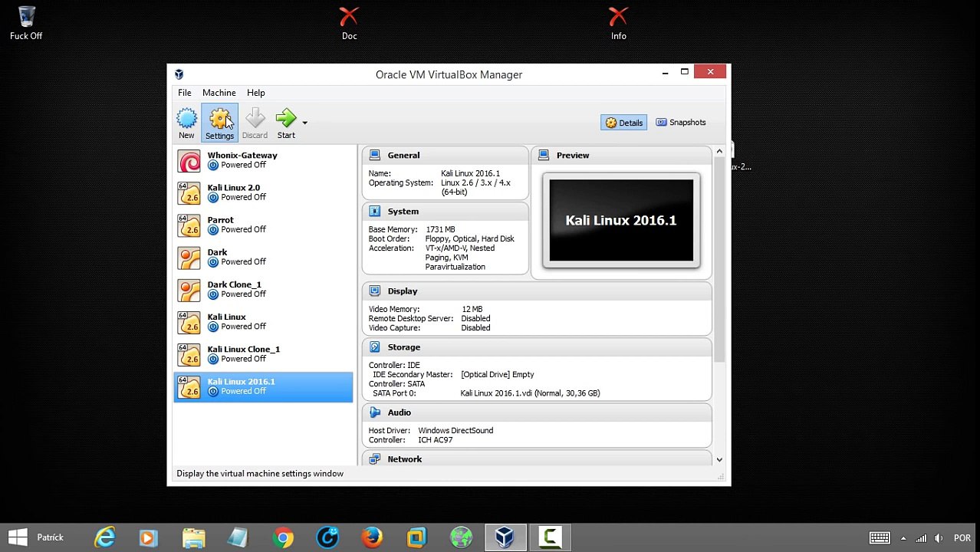This screenshot has width=980, height=552.
Task: Click the Camtasia taskbar icon
Action: 550,537
